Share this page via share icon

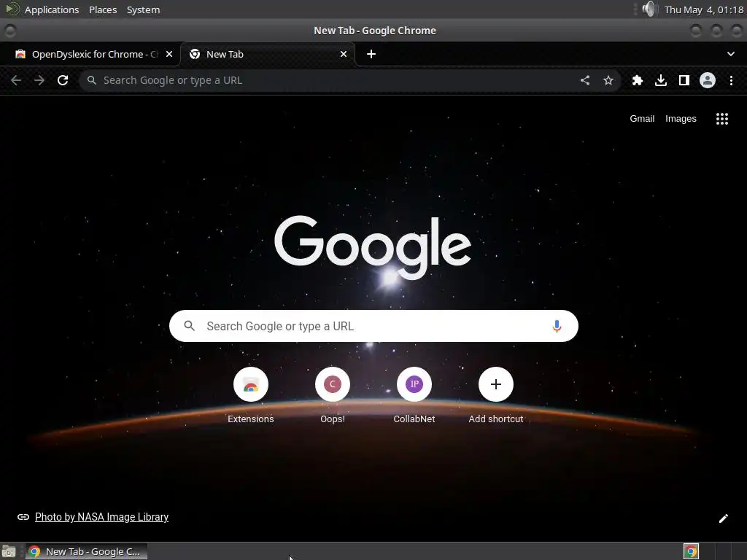tap(585, 80)
